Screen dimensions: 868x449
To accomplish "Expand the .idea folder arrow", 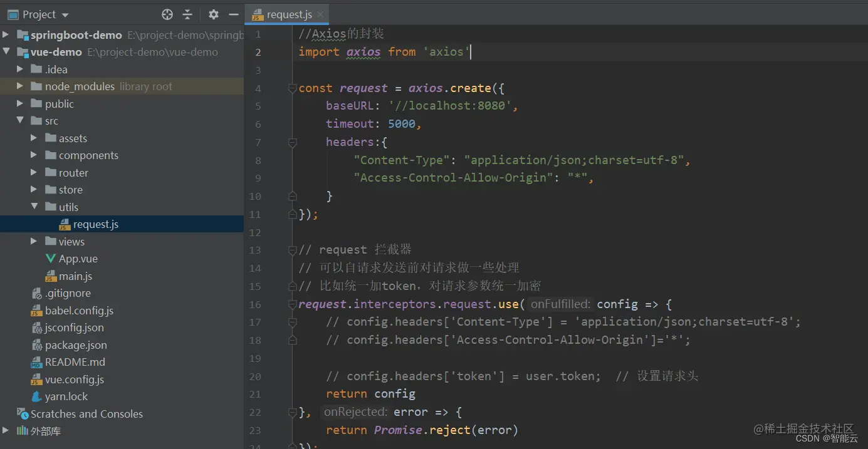I will [20, 69].
